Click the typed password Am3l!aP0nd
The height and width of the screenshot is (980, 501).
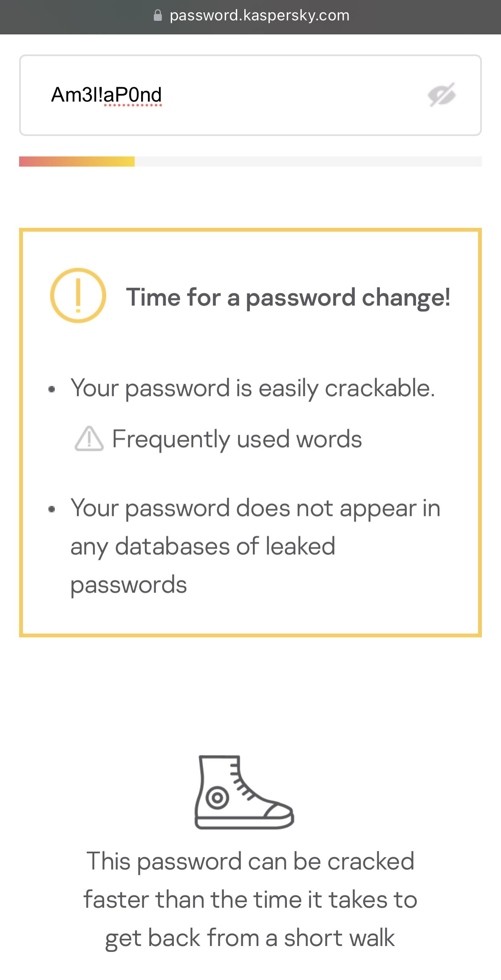pos(106,95)
